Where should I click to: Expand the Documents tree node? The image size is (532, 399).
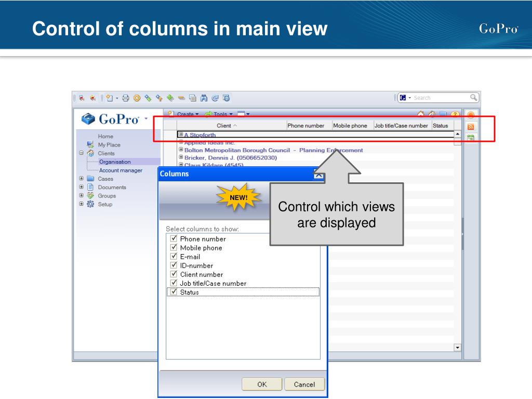81,187
